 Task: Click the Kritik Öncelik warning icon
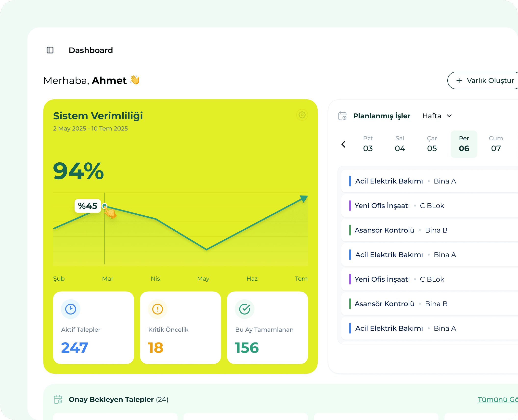[157, 309]
